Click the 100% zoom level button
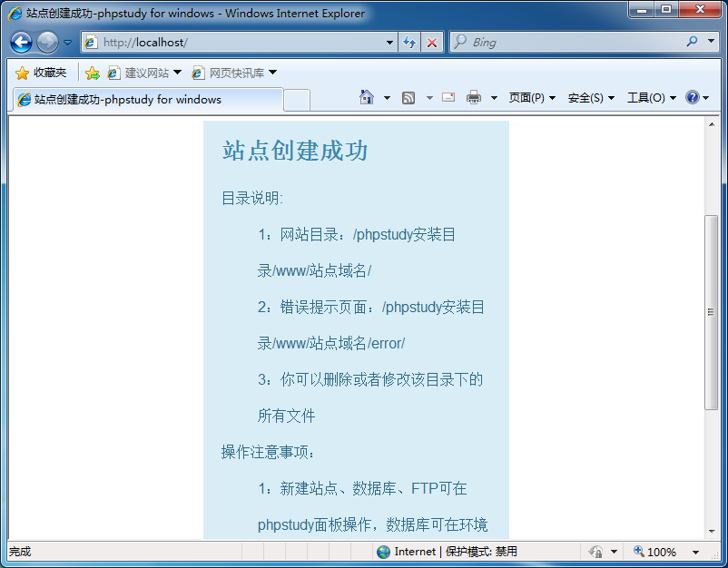 (655, 552)
